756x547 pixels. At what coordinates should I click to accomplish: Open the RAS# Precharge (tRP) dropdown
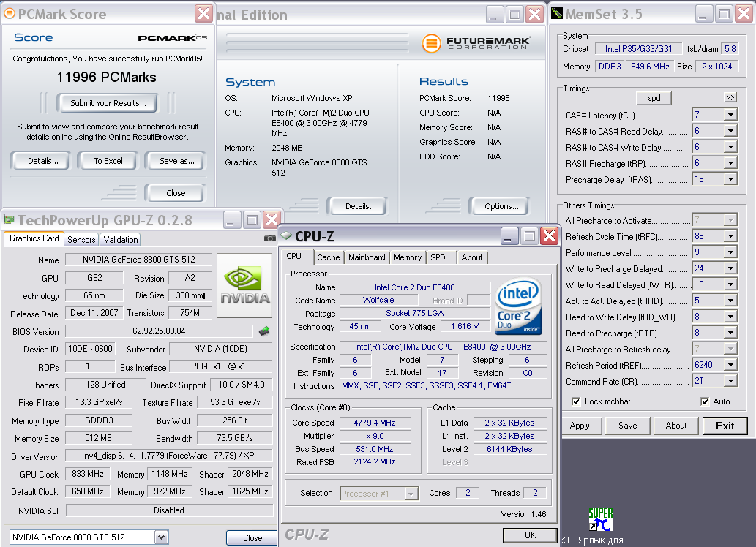coord(730,163)
